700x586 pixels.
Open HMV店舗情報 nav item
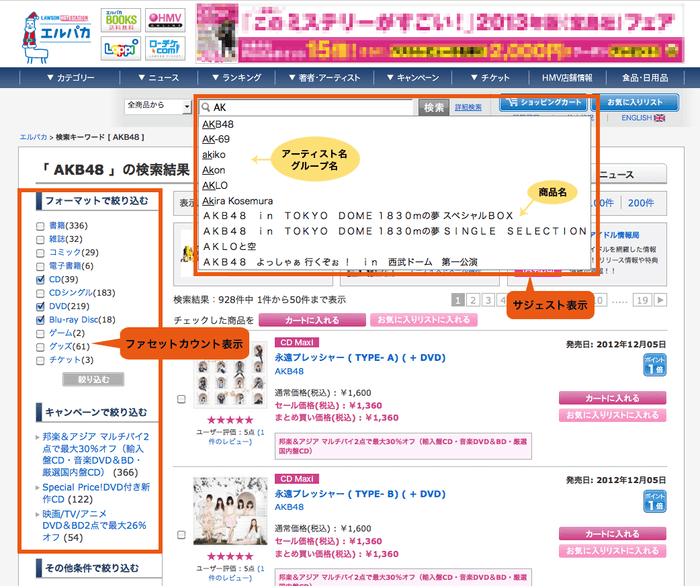(567, 78)
